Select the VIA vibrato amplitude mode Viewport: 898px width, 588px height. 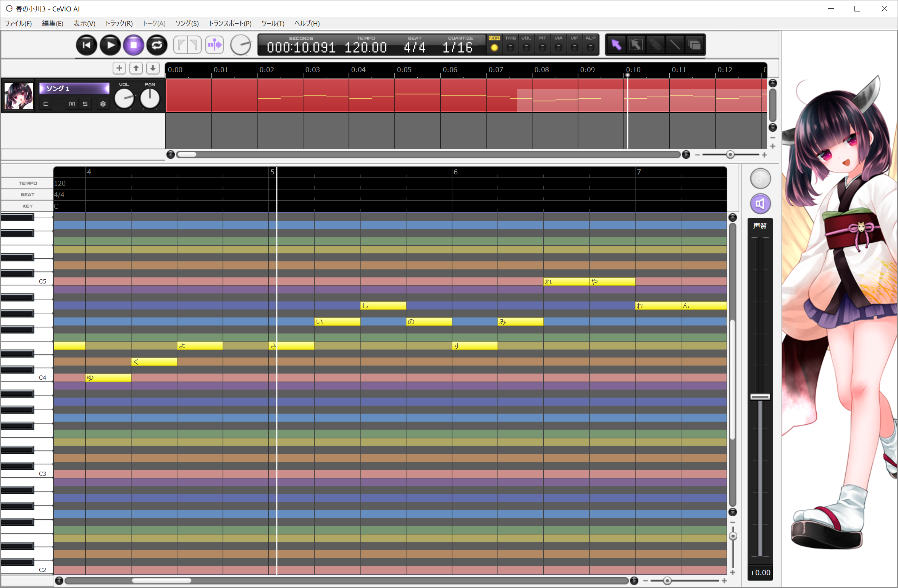coord(558,45)
